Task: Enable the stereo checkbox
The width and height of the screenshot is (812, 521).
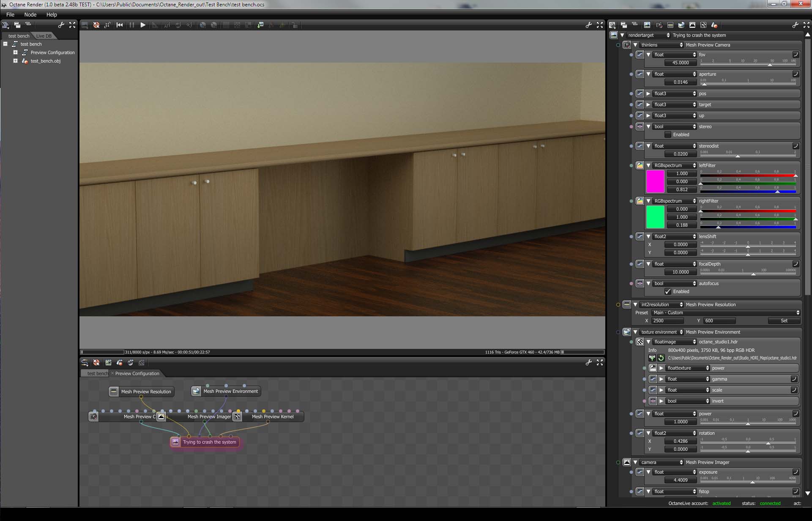Action: [668, 134]
